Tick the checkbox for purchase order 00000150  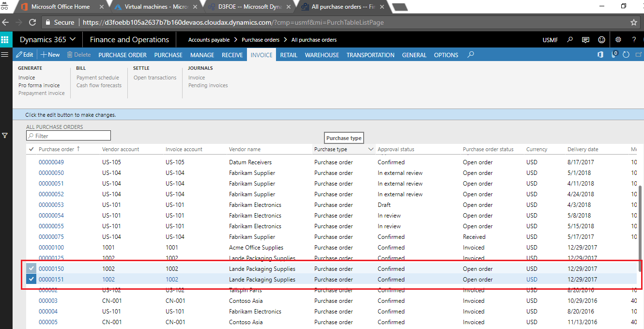pos(31,268)
